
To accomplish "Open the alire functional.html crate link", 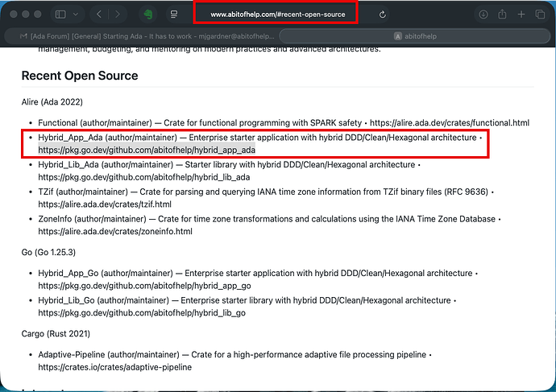I will [x=449, y=122].
